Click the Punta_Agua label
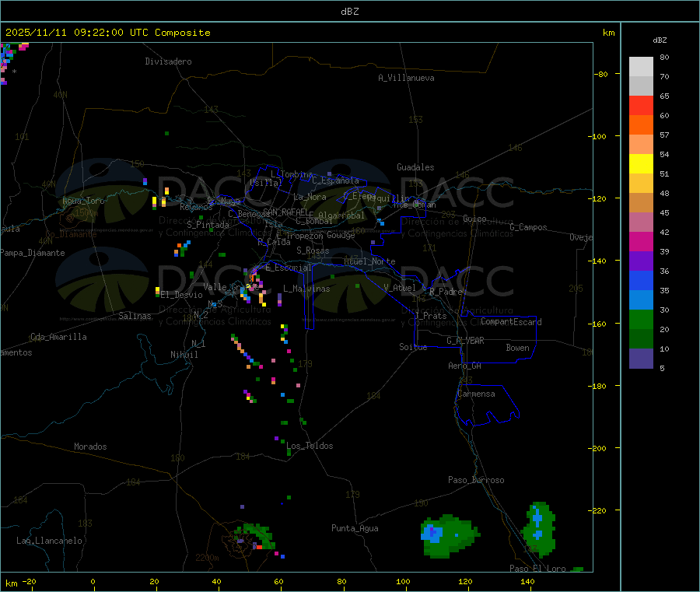Viewport: 700px width, 592px height. coord(355,528)
